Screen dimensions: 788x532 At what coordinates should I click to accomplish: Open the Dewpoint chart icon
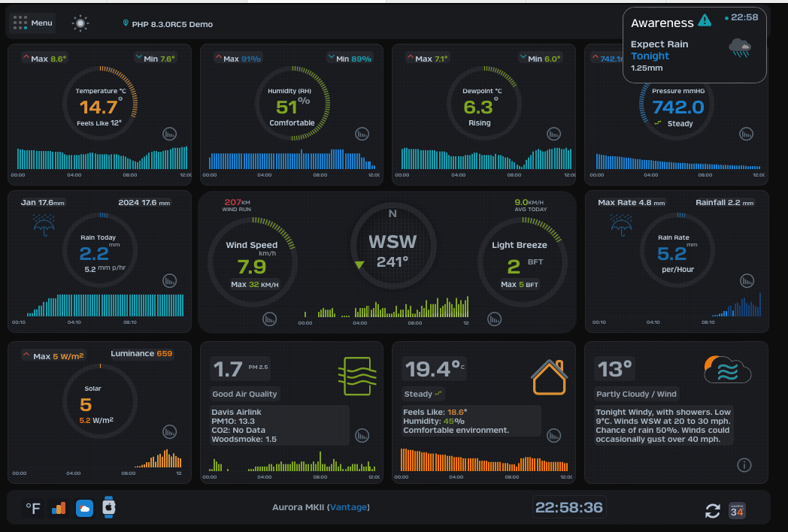[x=553, y=135]
